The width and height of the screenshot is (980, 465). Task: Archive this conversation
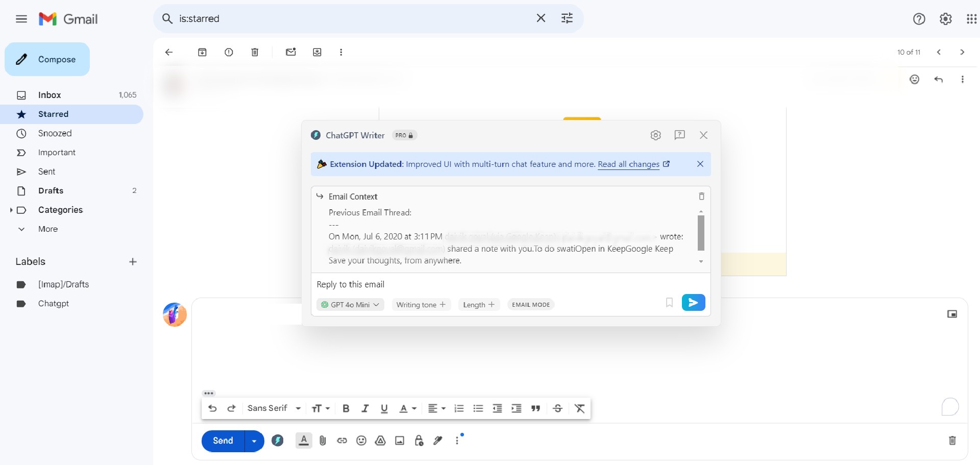coord(202,52)
